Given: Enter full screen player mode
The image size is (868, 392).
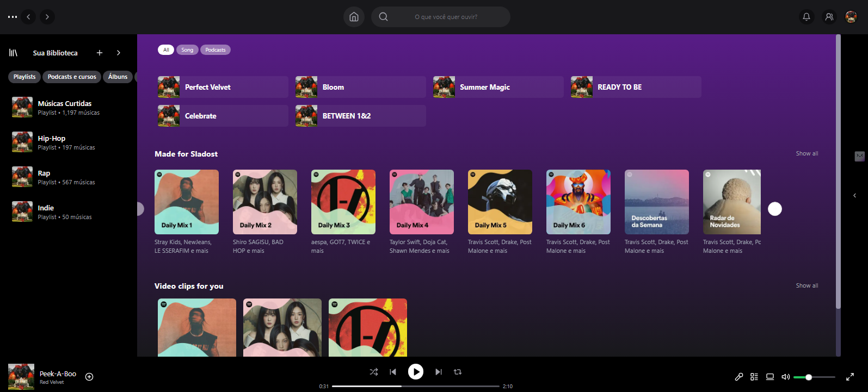Looking at the screenshot, I should click(849, 377).
